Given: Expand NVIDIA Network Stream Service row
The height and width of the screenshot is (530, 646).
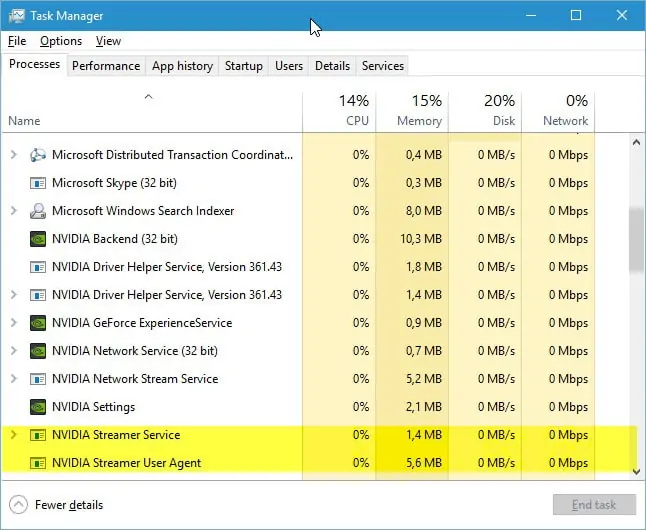Looking at the screenshot, I should point(14,379).
